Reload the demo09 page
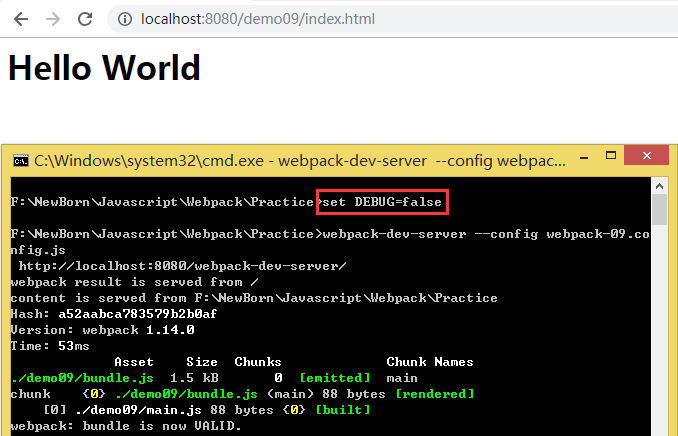This screenshot has height=436, width=678. pyautogui.click(x=85, y=19)
